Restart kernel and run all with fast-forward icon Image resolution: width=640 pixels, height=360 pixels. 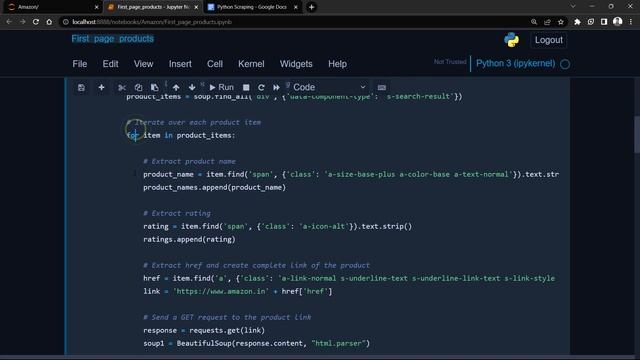click(x=276, y=87)
